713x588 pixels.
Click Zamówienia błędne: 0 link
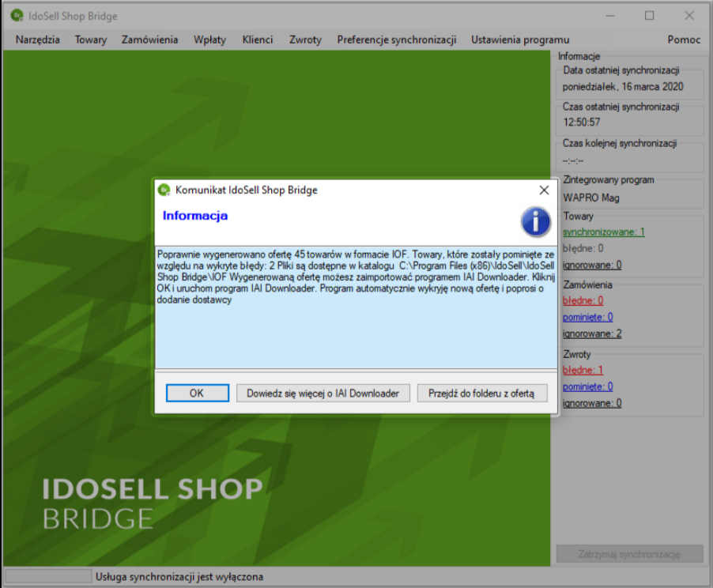point(583,300)
